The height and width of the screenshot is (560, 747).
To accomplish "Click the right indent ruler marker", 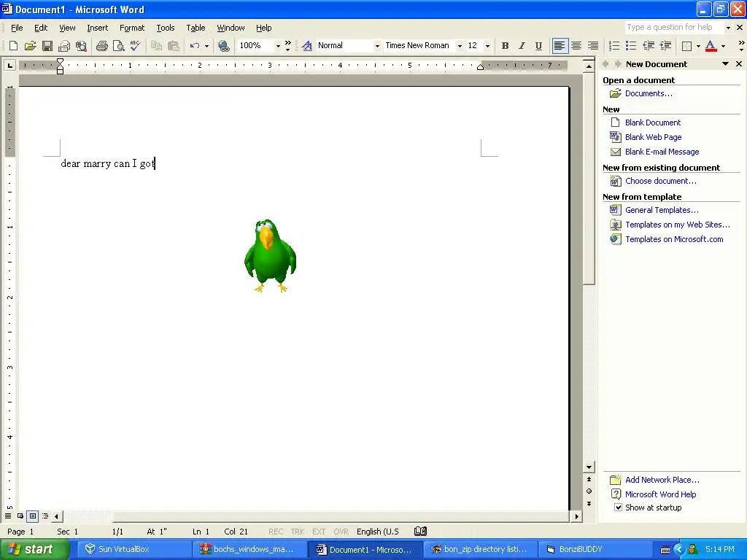I will pyautogui.click(x=480, y=67).
